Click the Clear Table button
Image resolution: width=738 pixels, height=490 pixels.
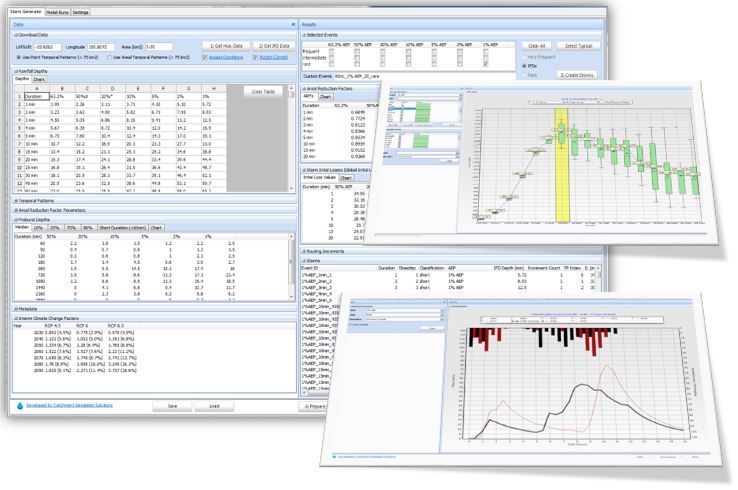[x=264, y=91]
